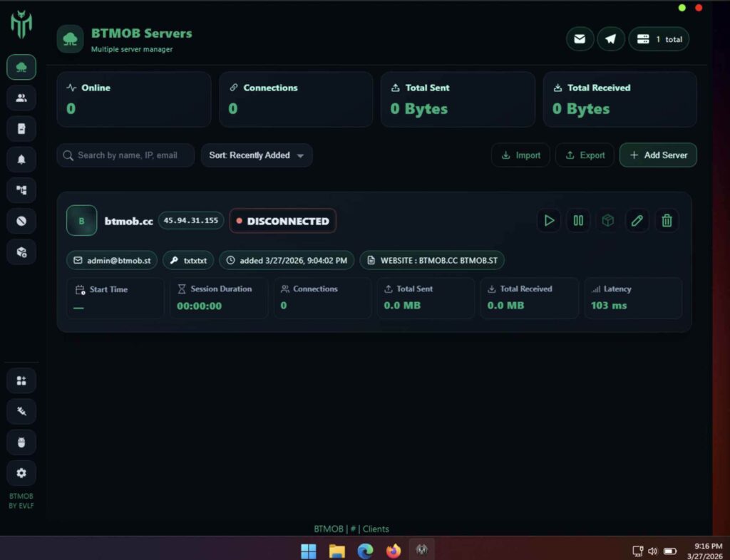Click the green window control dot
The width and height of the screenshot is (730, 560).
tap(682, 8)
